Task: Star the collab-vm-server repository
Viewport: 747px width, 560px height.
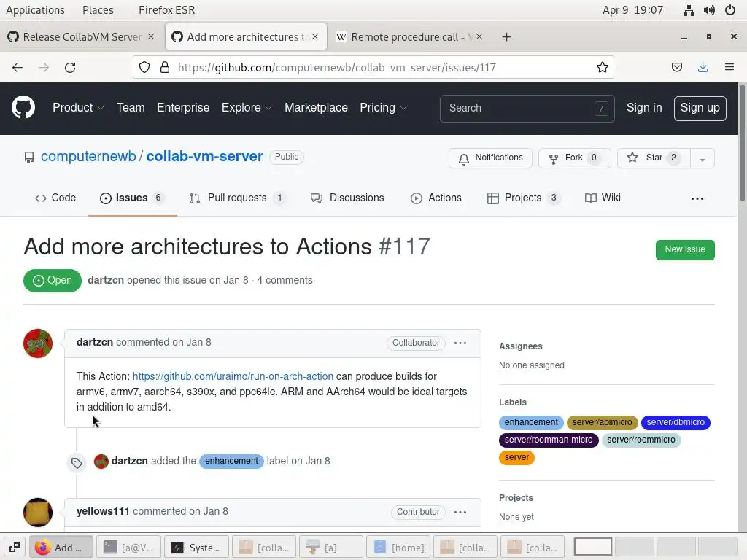Action: [x=654, y=158]
